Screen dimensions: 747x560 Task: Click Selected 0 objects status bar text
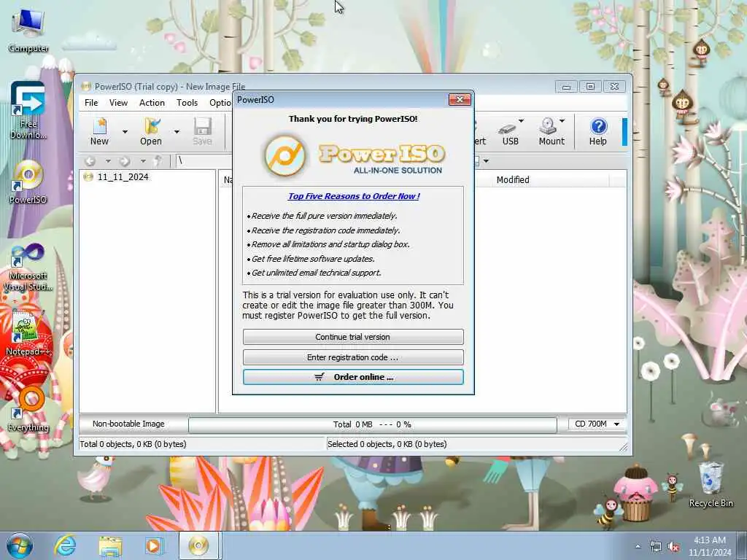coord(387,444)
